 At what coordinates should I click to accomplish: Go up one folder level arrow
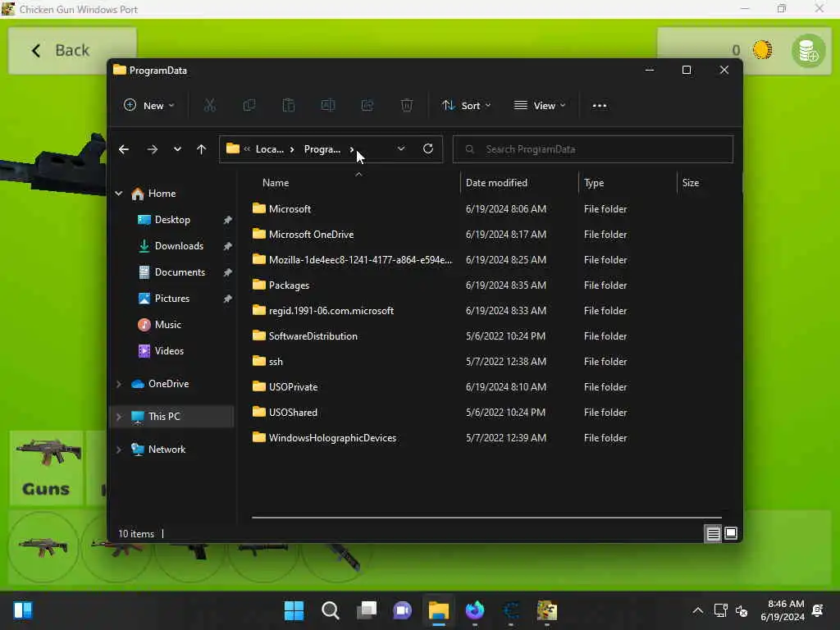point(202,149)
